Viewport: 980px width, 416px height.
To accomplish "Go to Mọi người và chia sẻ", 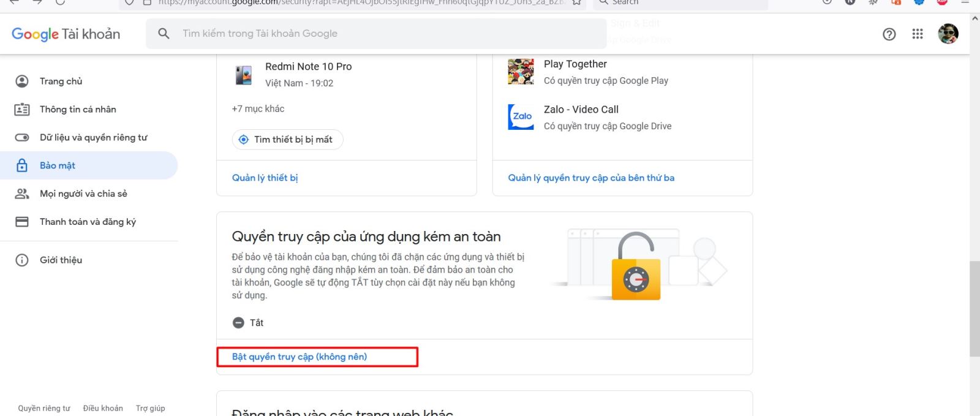I will 83,194.
